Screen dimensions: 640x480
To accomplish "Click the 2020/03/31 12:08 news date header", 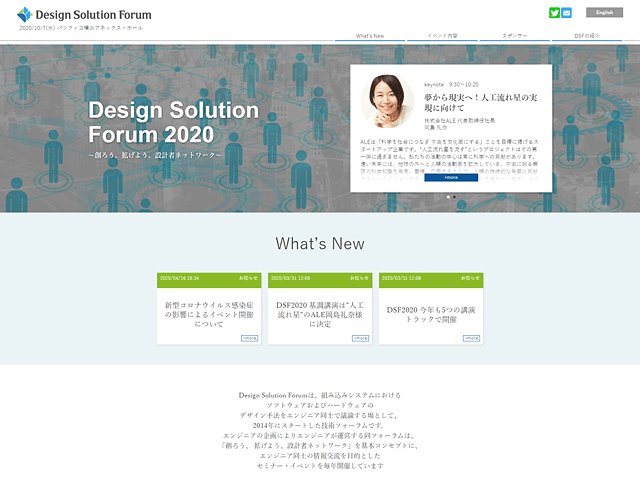I will (402, 278).
